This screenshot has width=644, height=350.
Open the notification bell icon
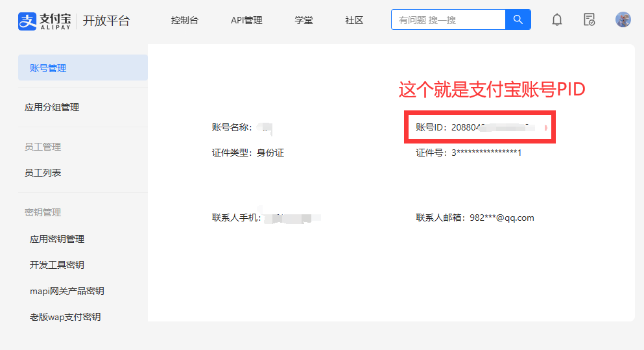coord(556,20)
